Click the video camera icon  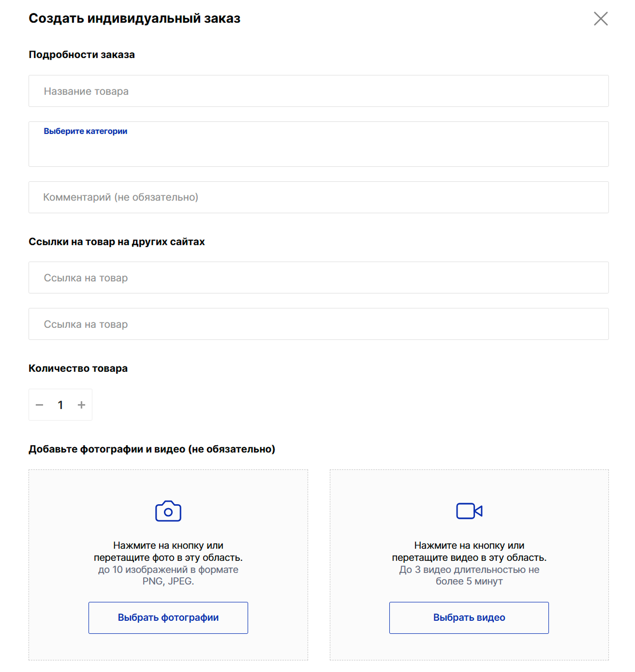[x=469, y=511]
